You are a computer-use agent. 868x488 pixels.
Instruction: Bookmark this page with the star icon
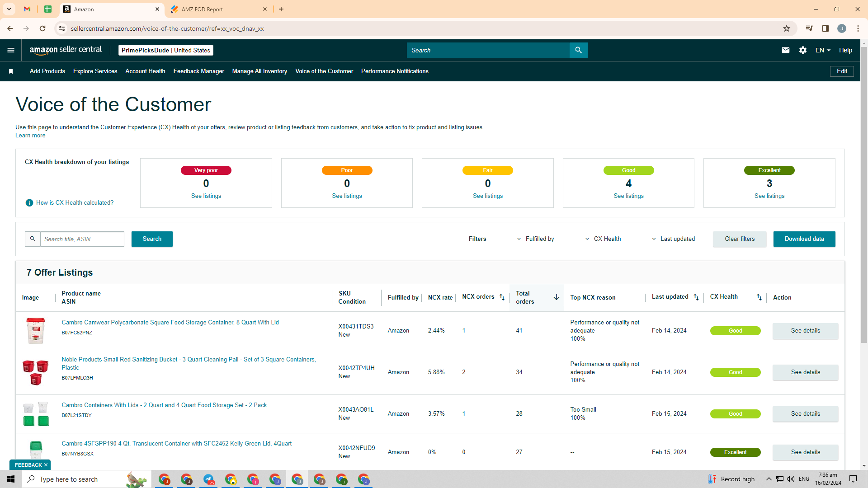[787, 28]
